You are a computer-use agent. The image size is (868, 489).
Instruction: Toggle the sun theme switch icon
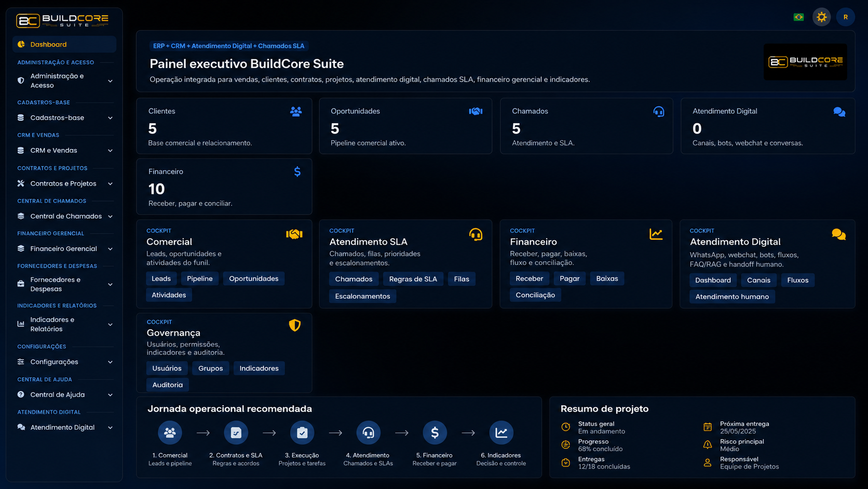click(x=821, y=17)
